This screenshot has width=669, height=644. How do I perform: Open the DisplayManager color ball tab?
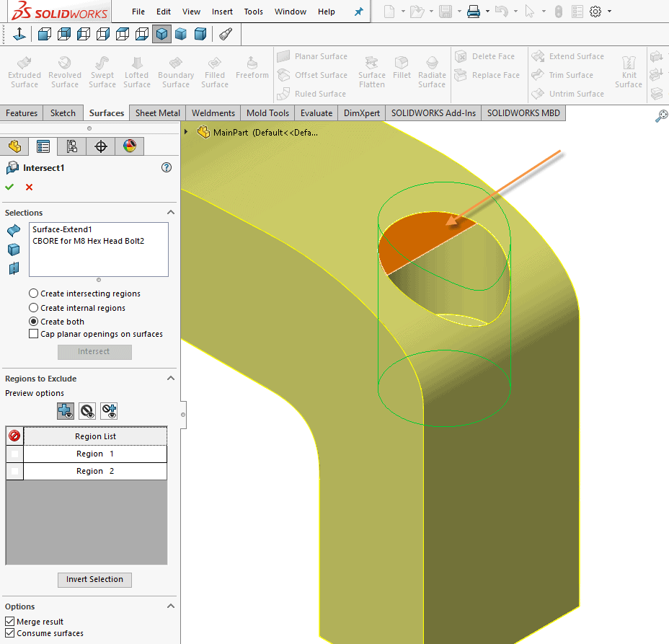pyautogui.click(x=130, y=146)
